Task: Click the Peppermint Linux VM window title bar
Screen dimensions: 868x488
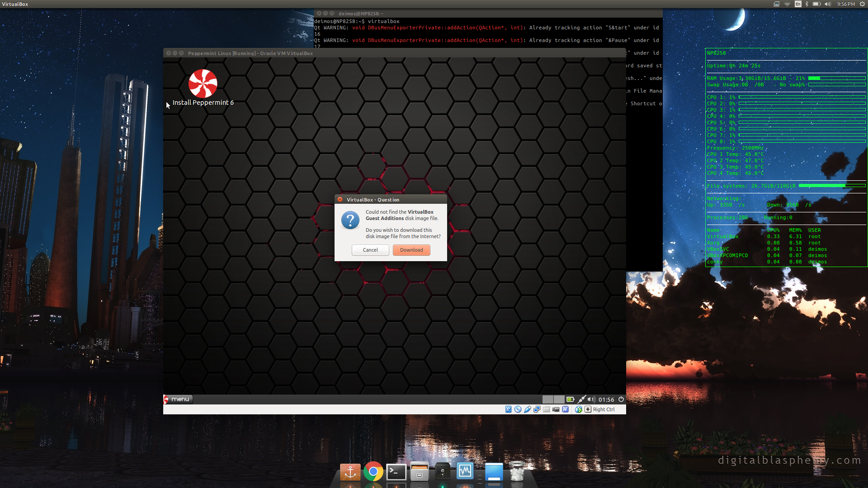Action: (x=394, y=53)
